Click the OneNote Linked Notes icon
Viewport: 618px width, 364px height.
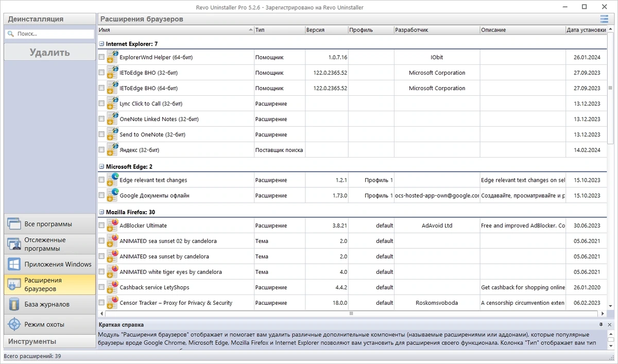[x=113, y=119]
